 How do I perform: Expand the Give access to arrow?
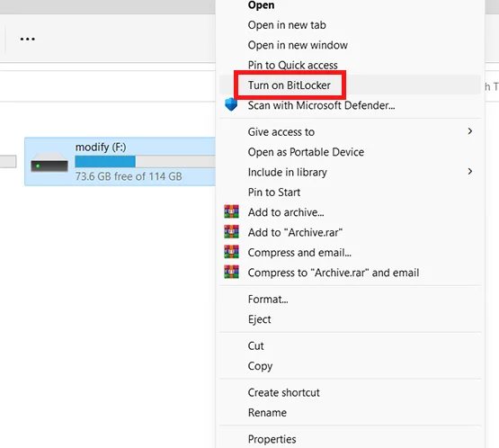[470, 131]
